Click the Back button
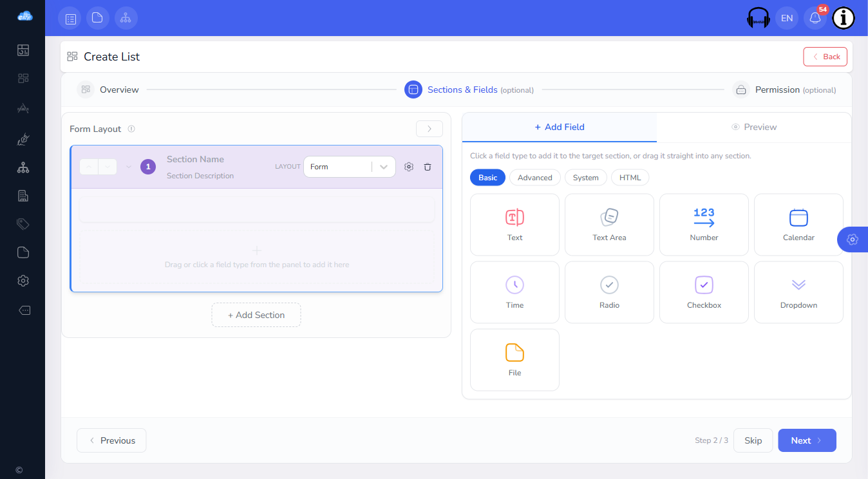Image resolution: width=868 pixels, height=479 pixels. click(x=825, y=57)
